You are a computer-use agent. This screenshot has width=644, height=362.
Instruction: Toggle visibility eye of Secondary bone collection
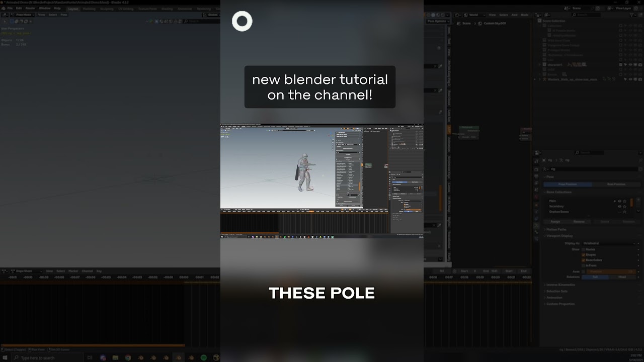point(619,207)
